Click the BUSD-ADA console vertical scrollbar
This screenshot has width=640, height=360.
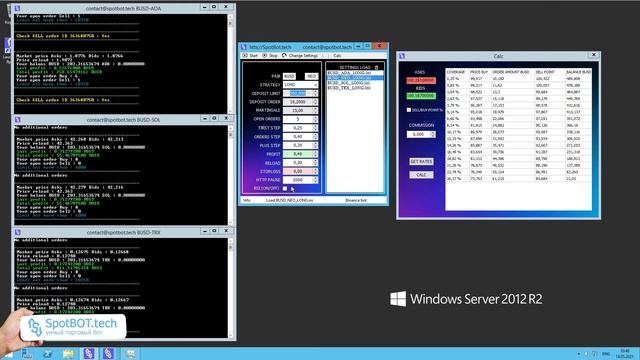click(230, 64)
